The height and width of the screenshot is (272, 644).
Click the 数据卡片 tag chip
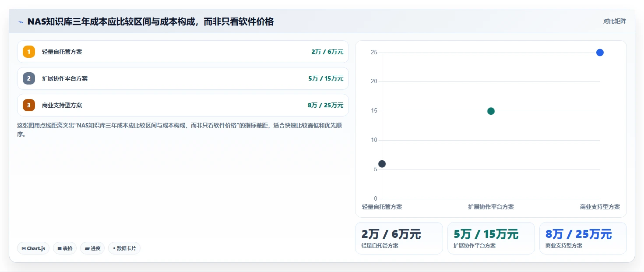pyautogui.click(x=124, y=248)
